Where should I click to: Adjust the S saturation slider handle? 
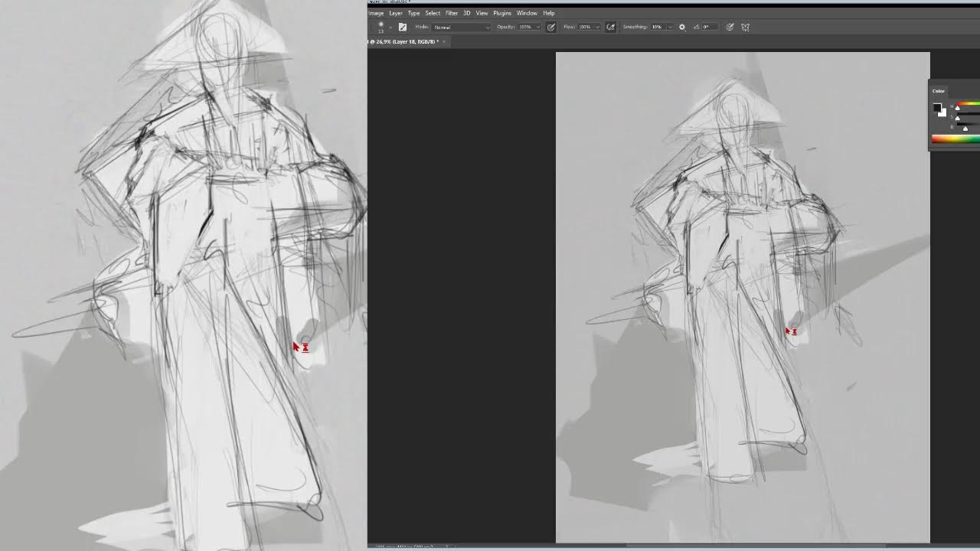pos(957,118)
